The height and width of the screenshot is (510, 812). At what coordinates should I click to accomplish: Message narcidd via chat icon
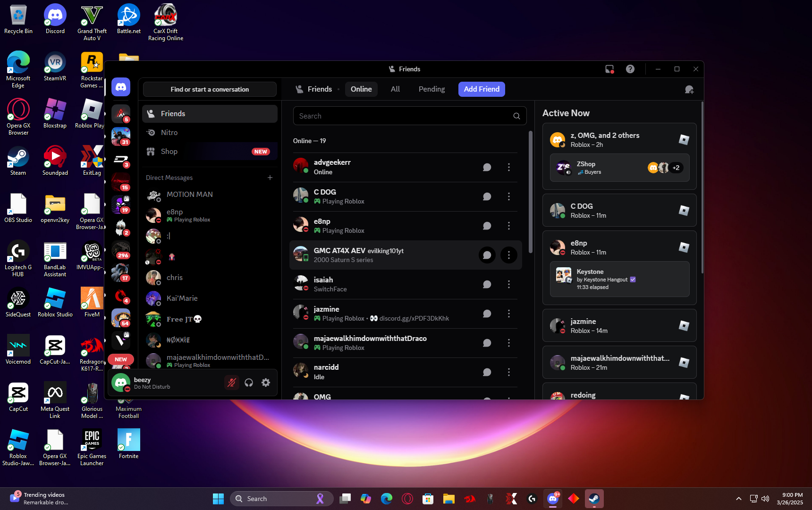point(487,372)
